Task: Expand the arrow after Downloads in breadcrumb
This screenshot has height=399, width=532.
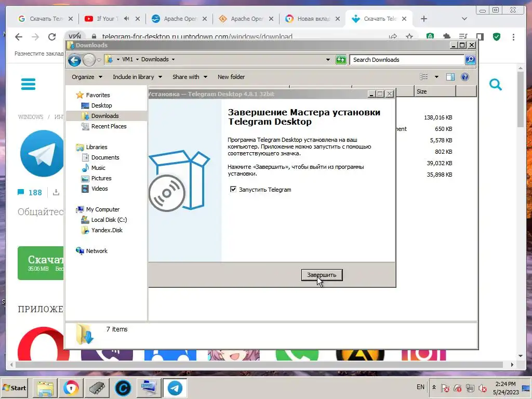Action: coord(173,59)
